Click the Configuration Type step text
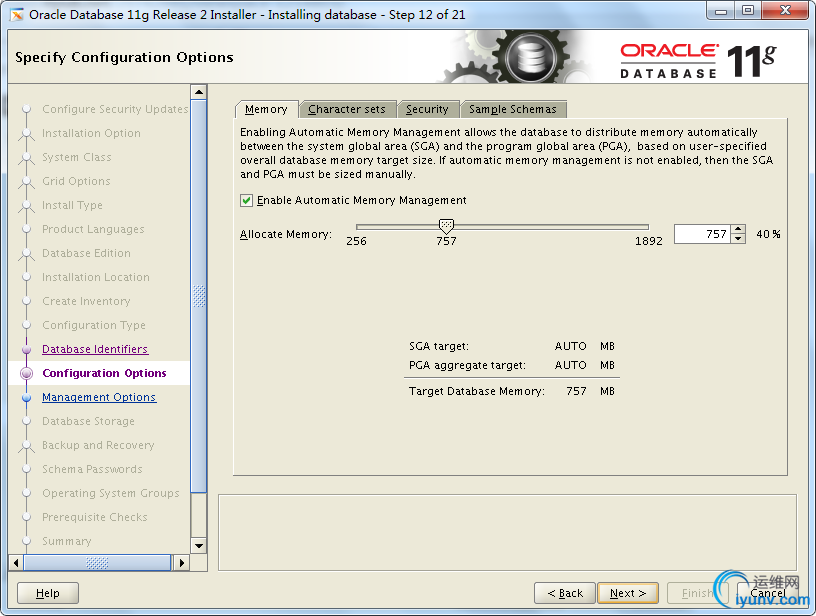The height and width of the screenshot is (616, 816). pyautogui.click(x=94, y=325)
